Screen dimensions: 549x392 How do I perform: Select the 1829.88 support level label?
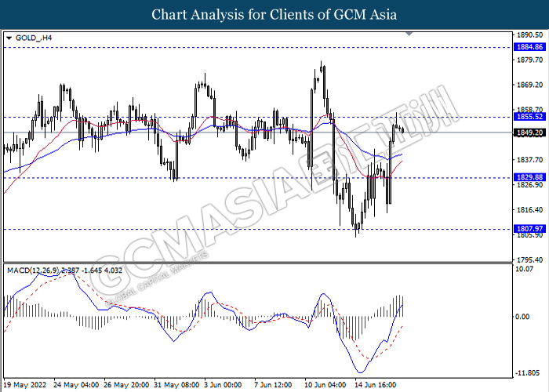(x=529, y=177)
